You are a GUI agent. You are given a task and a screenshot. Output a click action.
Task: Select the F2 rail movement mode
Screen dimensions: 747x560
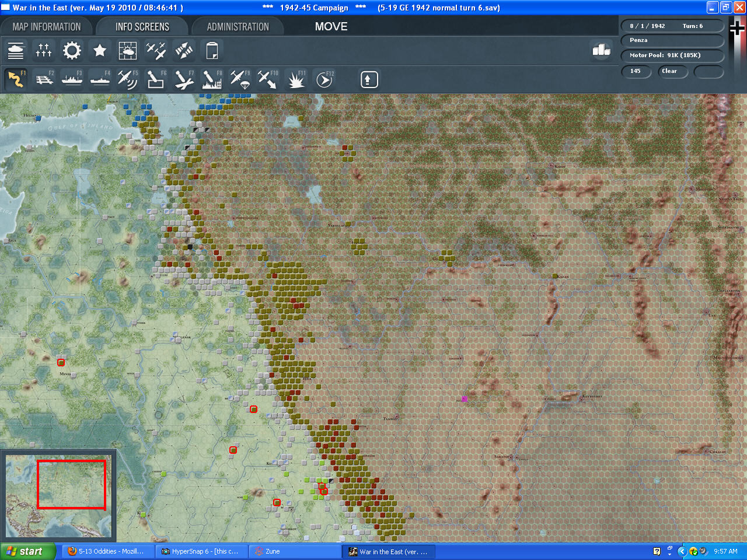tap(44, 79)
